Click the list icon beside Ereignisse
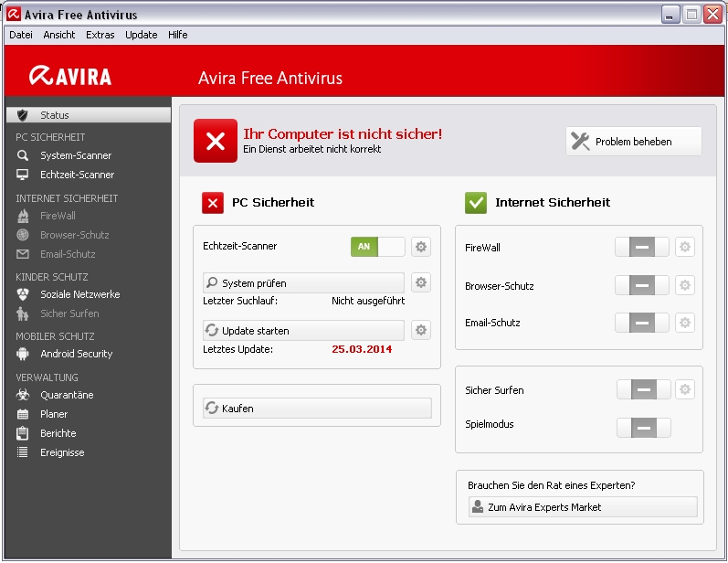This screenshot has height=563, width=728. coord(22,452)
